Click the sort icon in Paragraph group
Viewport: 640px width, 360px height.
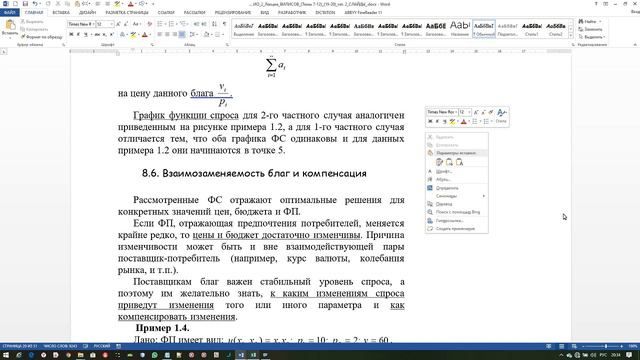215,24
